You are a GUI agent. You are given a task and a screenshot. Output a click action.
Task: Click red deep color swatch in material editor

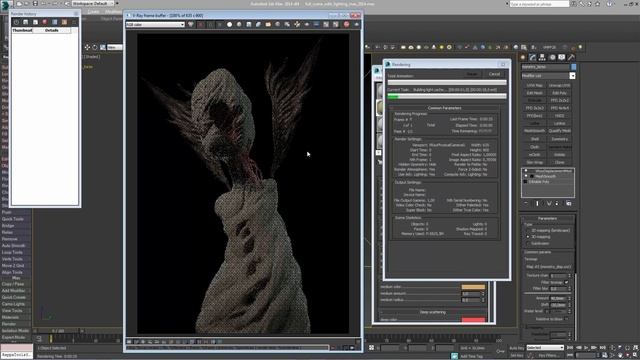click(473, 320)
